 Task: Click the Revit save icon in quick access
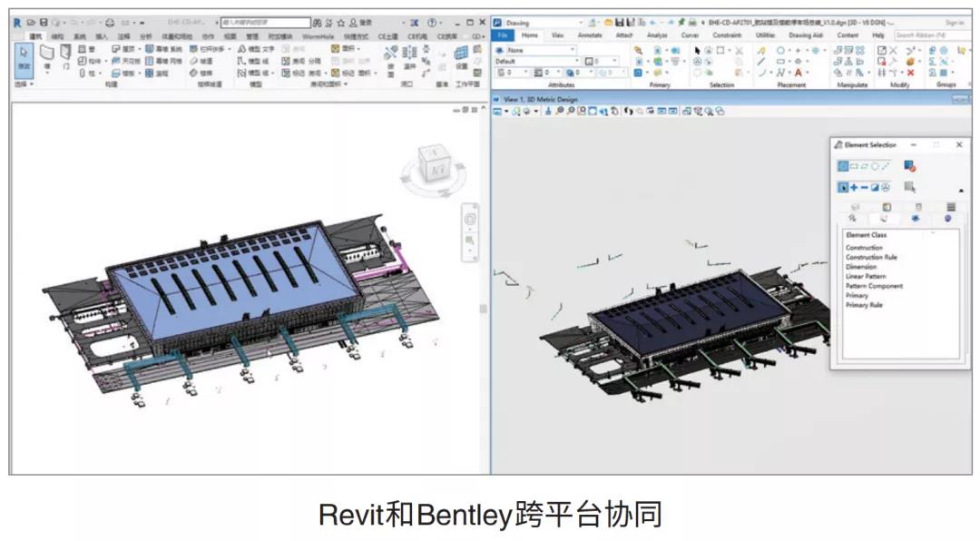coord(44,23)
